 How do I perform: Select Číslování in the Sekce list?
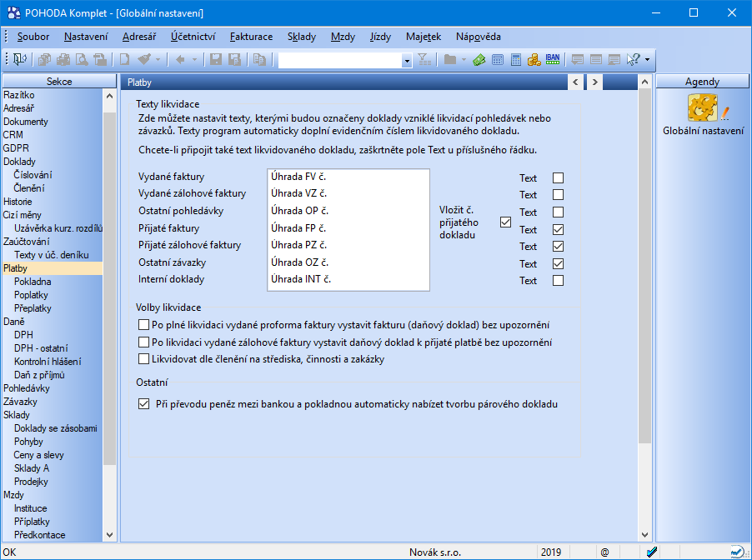point(33,175)
